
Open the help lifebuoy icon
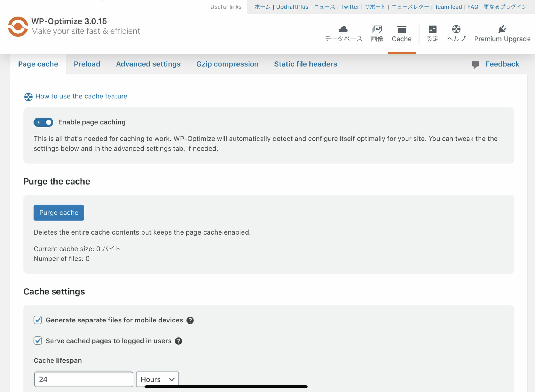coord(456,29)
